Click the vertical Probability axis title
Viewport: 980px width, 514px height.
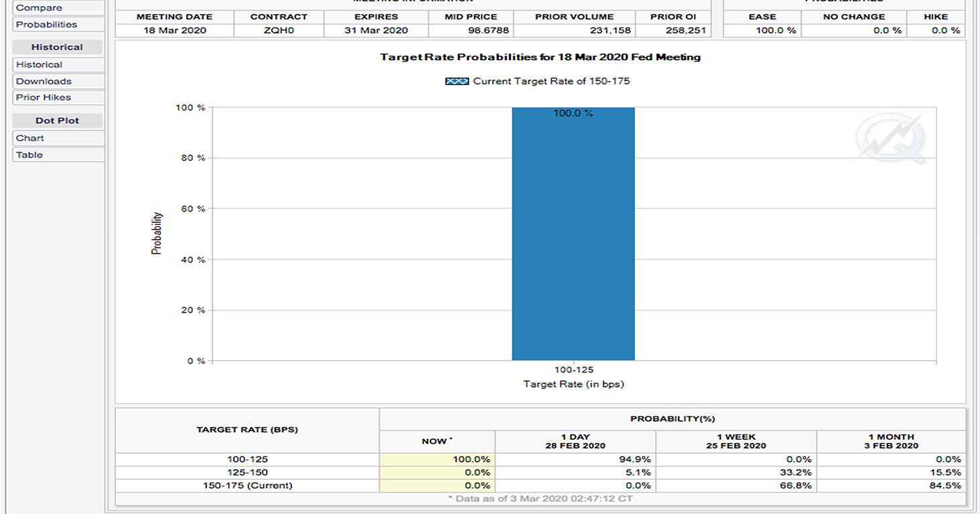tap(157, 234)
